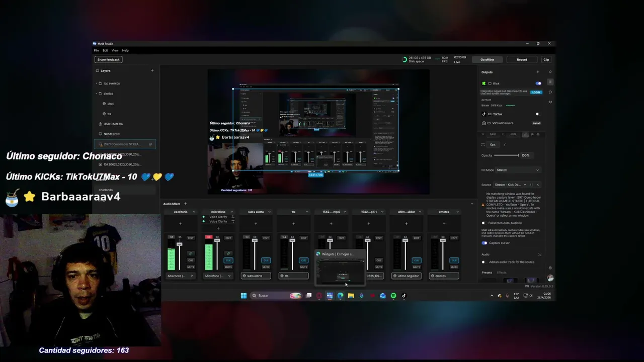
Task: Click the TikTok logo in Outputs
Action: [x=484, y=114]
